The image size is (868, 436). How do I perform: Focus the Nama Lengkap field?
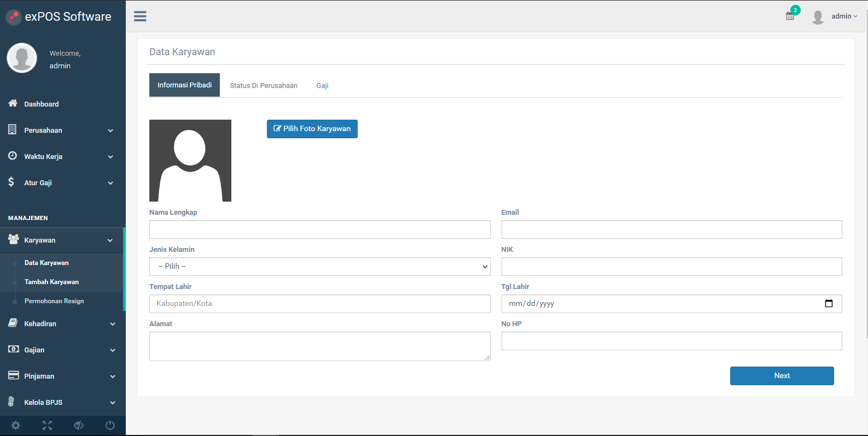tap(320, 229)
